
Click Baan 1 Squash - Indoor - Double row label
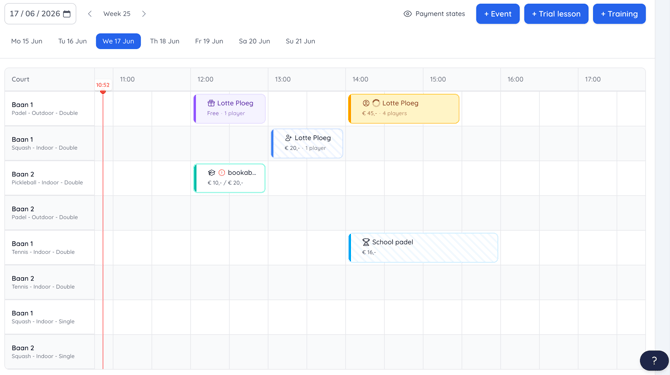click(x=49, y=144)
